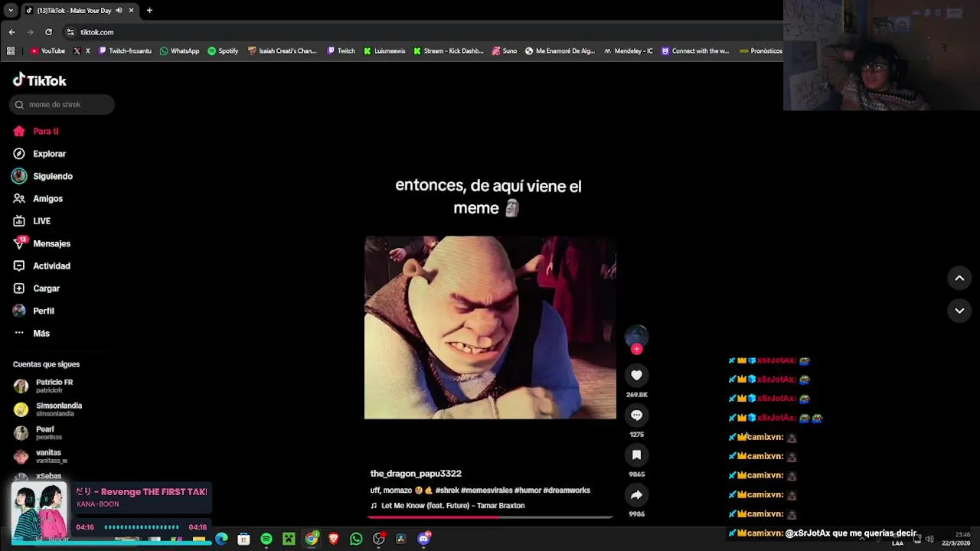The image size is (980, 551).
Task: Share the video with arrow icon
Action: click(x=636, y=494)
